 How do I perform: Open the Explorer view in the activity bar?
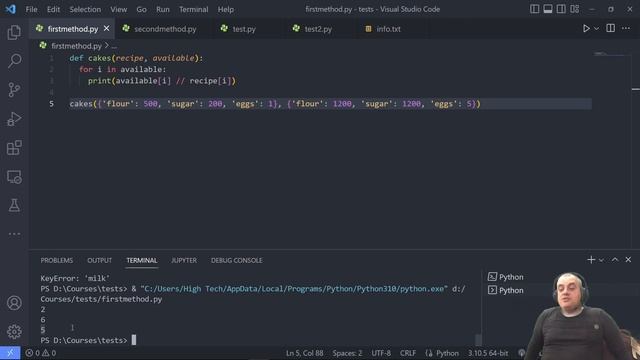pos(14,32)
